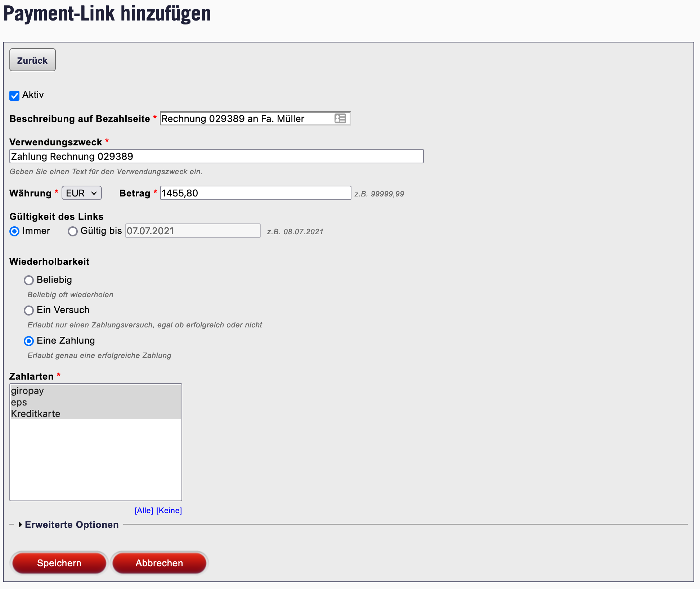Click the Gültig bis date field
Image resolution: width=700 pixels, height=589 pixels.
pos(193,231)
